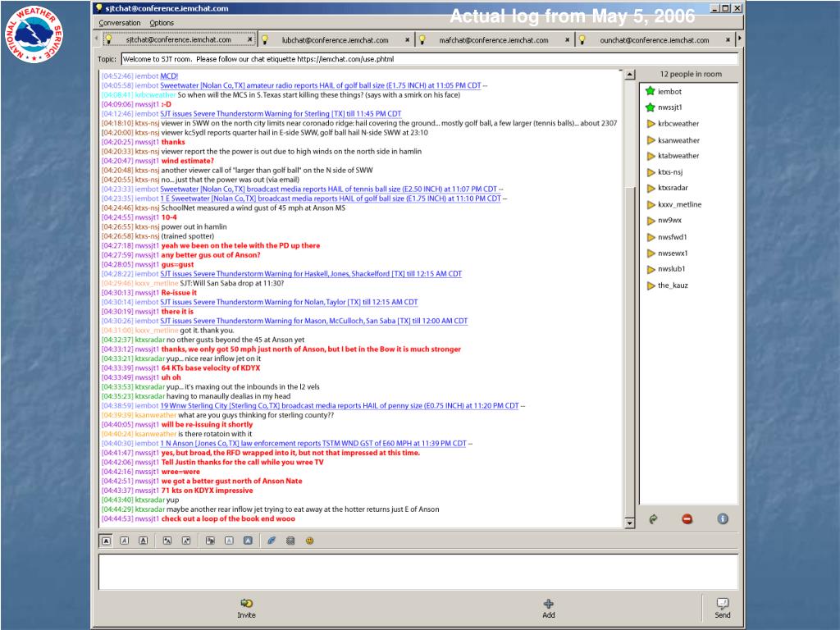
Task: Close the lubchat tab
Action: tap(407, 39)
